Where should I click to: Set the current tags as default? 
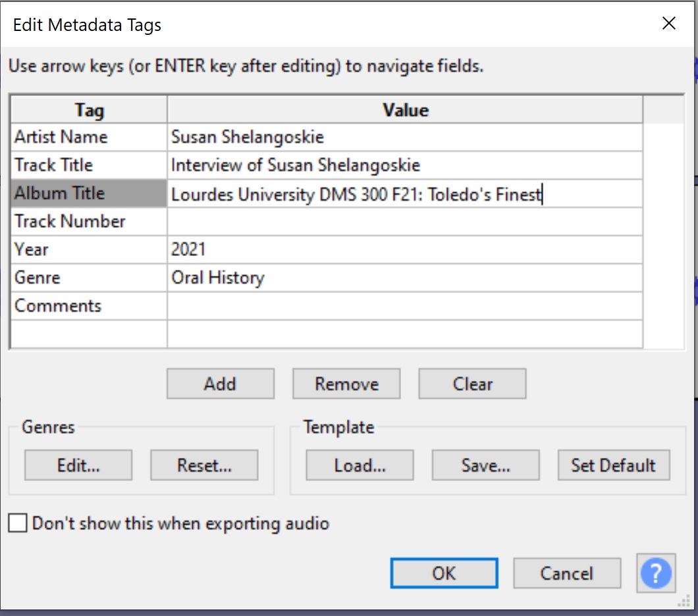pos(614,465)
